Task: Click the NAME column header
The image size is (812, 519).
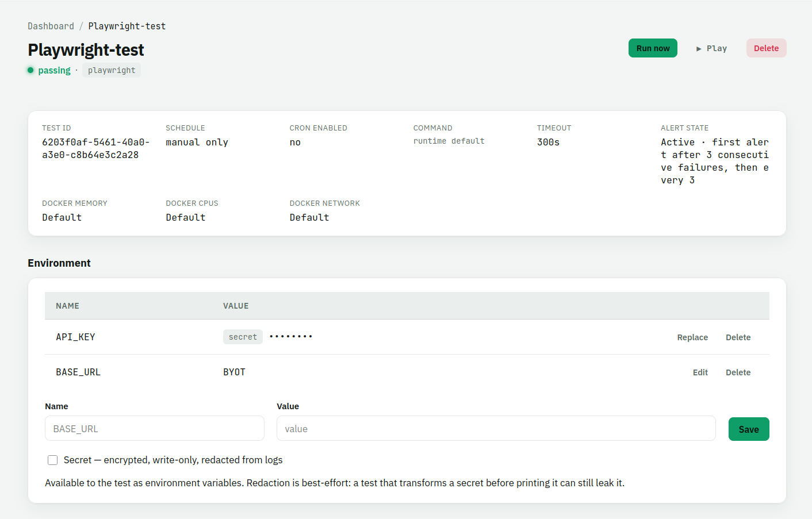Action: pos(67,306)
